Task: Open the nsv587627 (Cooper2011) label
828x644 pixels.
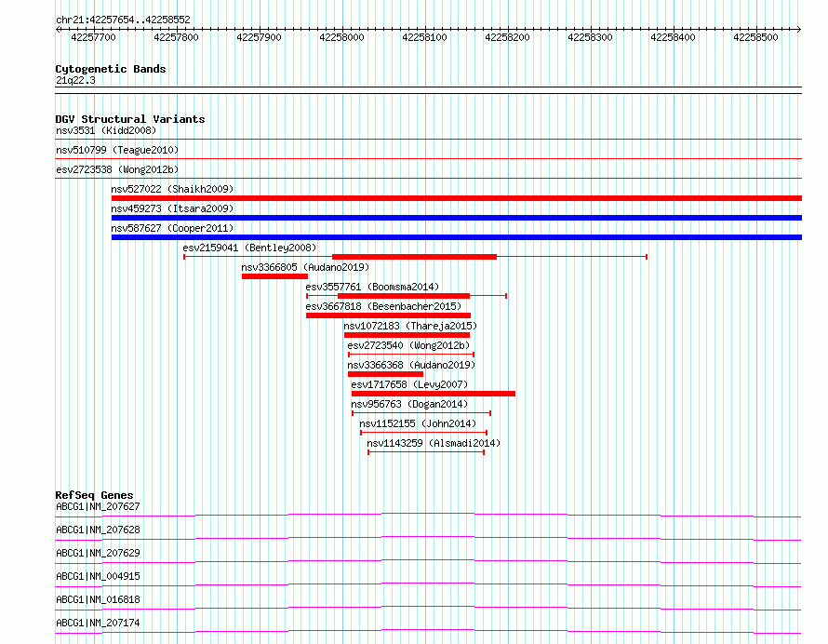Action: click(x=172, y=228)
